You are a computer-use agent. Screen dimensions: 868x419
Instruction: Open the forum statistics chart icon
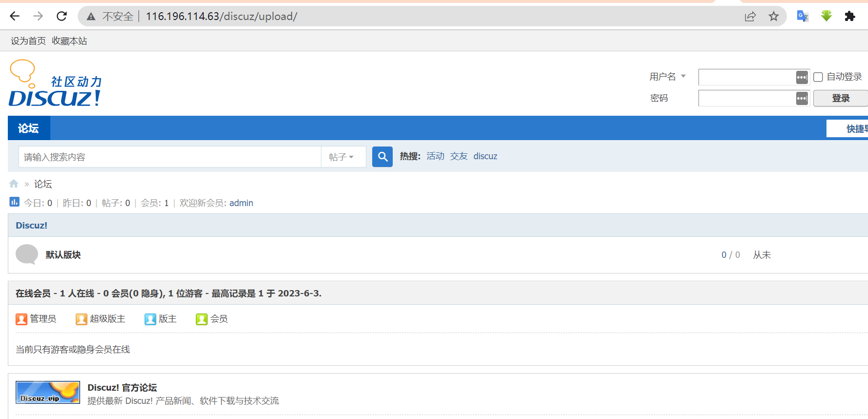point(14,202)
